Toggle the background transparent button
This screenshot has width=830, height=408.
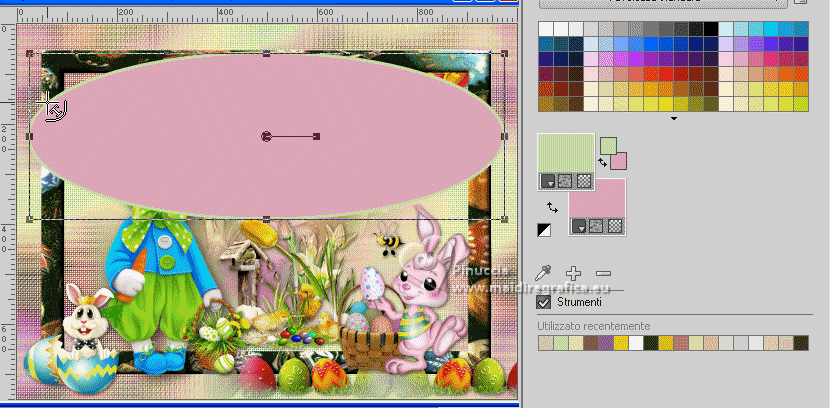pyautogui.click(x=615, y=227)
